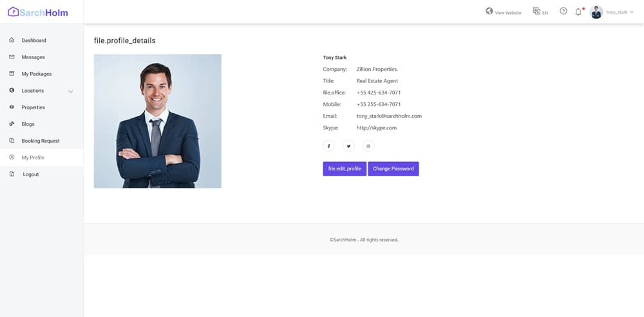Open the tony_stark user dropdown arrow
This screenshot has height=317, width=644.
coord(632,12)
